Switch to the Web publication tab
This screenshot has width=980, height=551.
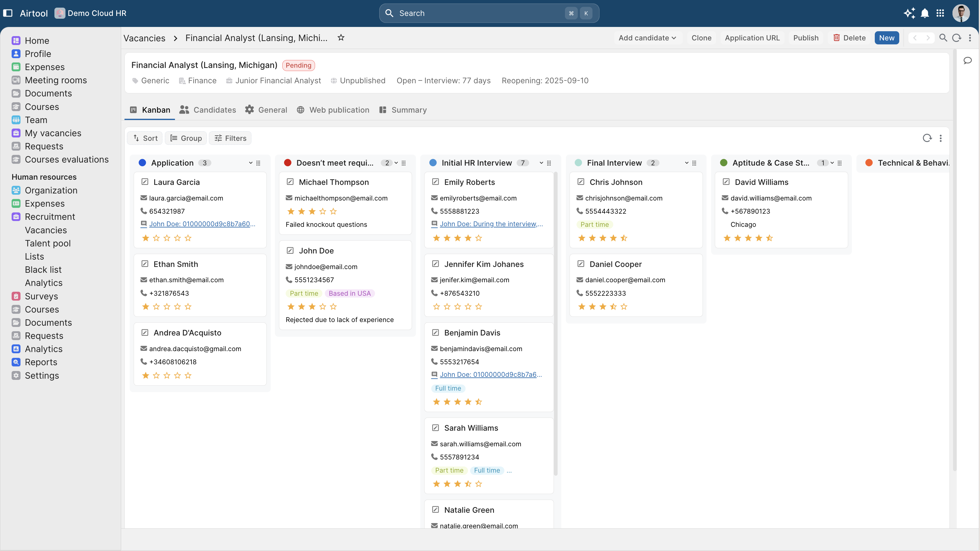(333, 110)
